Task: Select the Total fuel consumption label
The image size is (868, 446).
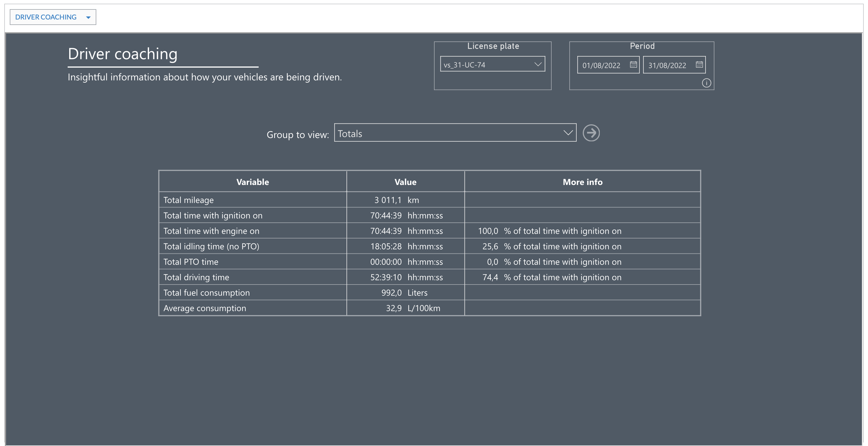Action: tap(207, 293)
